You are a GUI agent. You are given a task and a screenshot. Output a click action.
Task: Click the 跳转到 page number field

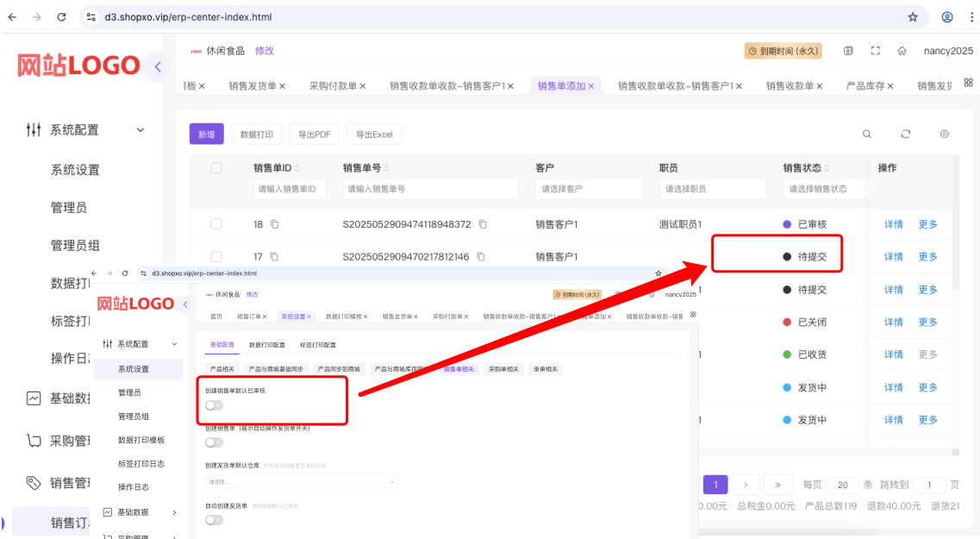click(x=929, y=485)
